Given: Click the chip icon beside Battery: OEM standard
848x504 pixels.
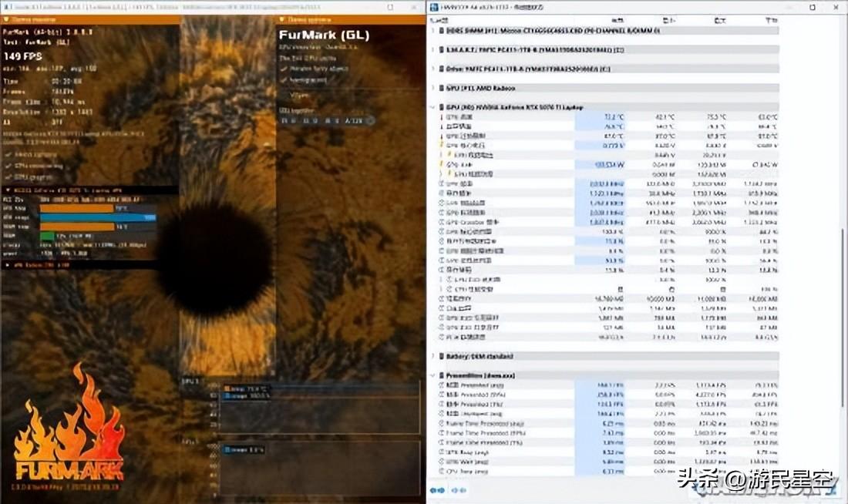Looking at the screenshot, I should pyautogui.click(x=442, y=357).
